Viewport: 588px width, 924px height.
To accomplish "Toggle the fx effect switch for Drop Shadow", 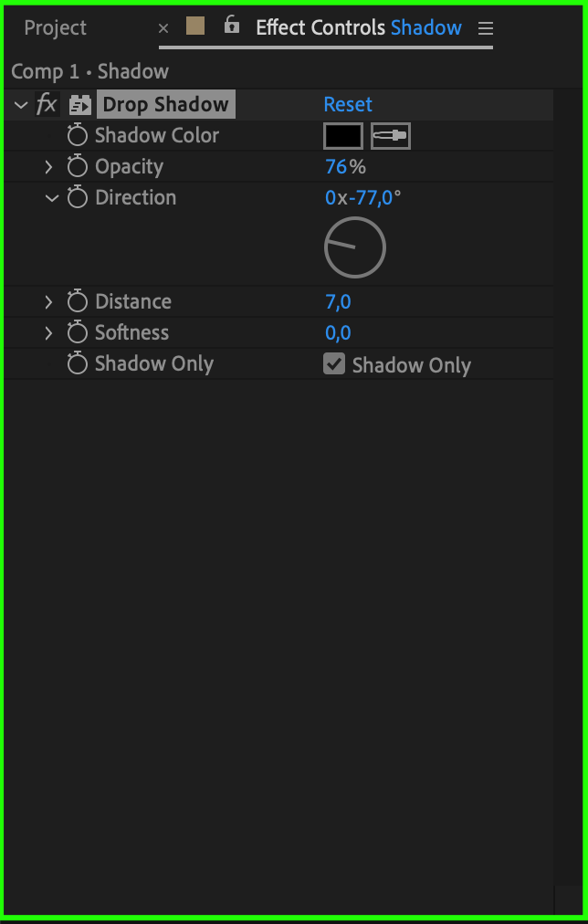I will [47, 105].
